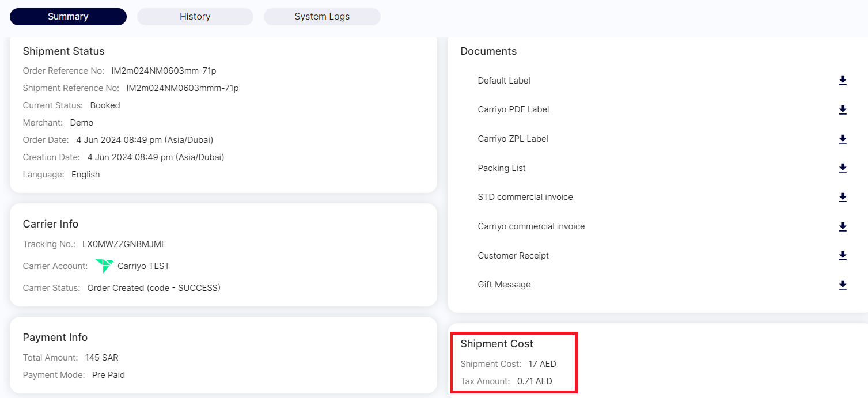Click the Shipment Reference No value
The image size is (868, 398).
click(182, 88)
